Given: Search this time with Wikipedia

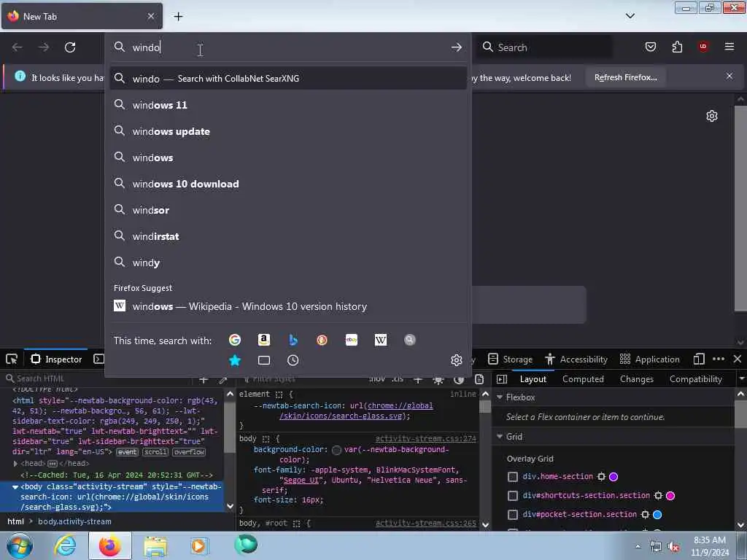Looking at the screenshot, I should (x=381, y=340).
